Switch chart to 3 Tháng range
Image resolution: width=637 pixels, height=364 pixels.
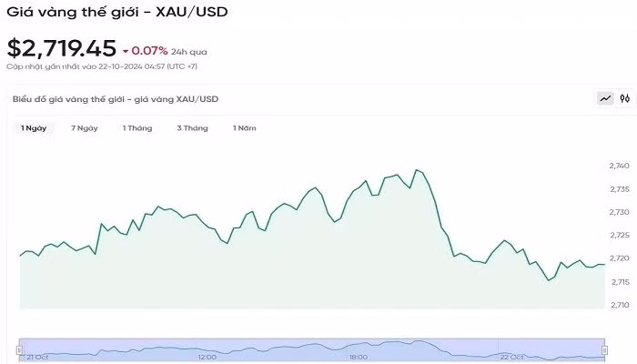click(x=192, y=128)
